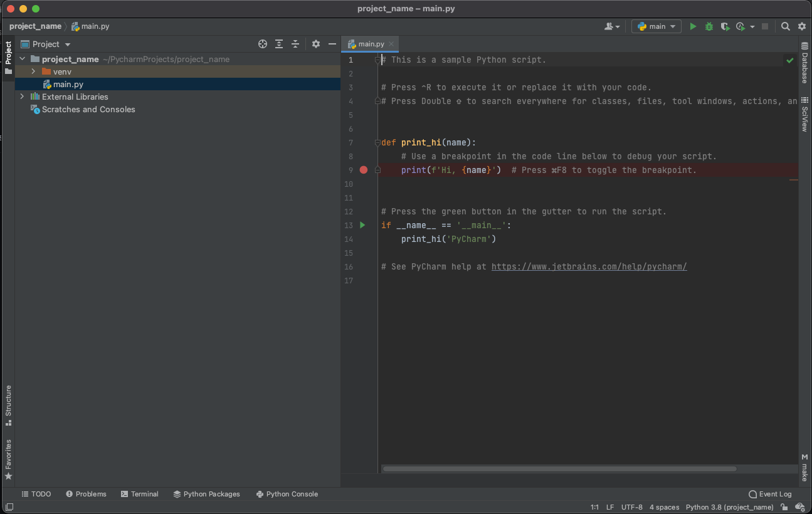Select main.py in the project tree
The height and width of the screenshot is (514, 812).
pyautogui.click(x=68, y=84)
